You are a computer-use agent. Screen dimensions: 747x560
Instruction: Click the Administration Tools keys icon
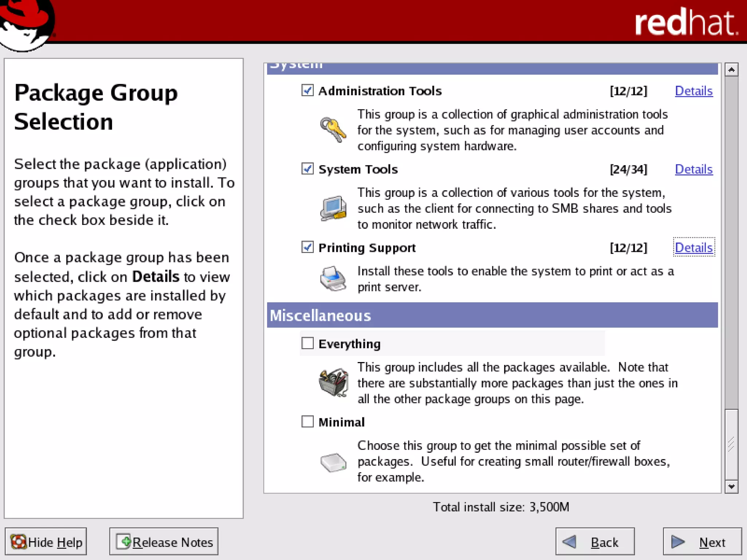pos(333,129)
